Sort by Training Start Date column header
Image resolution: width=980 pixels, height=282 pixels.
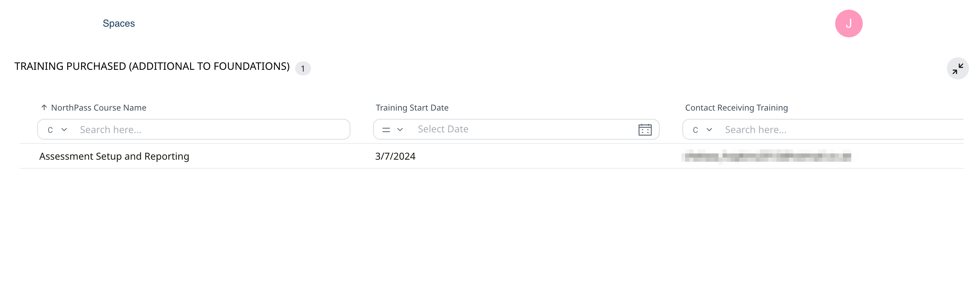[412, 108]
